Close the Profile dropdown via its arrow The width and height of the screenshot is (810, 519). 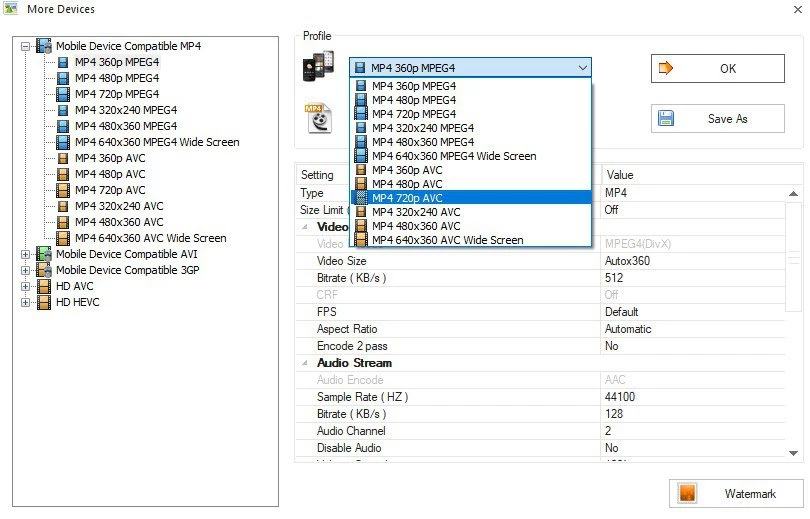point(582,68)
